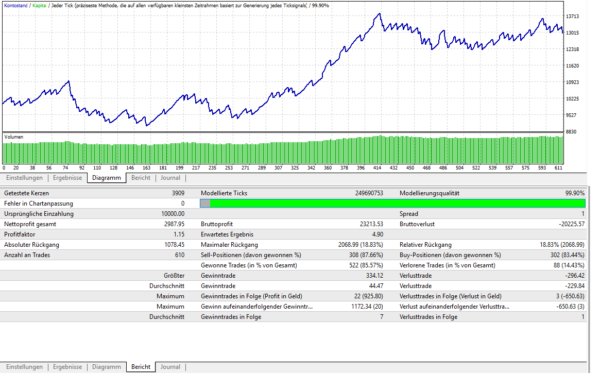Click the green Volumen histogram panel

[x=283, y=150]
